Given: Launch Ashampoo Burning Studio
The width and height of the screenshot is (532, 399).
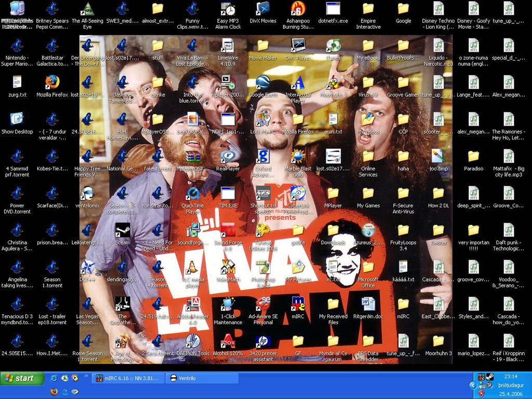Looking at the screenshot, I should (x=298, y=15).
